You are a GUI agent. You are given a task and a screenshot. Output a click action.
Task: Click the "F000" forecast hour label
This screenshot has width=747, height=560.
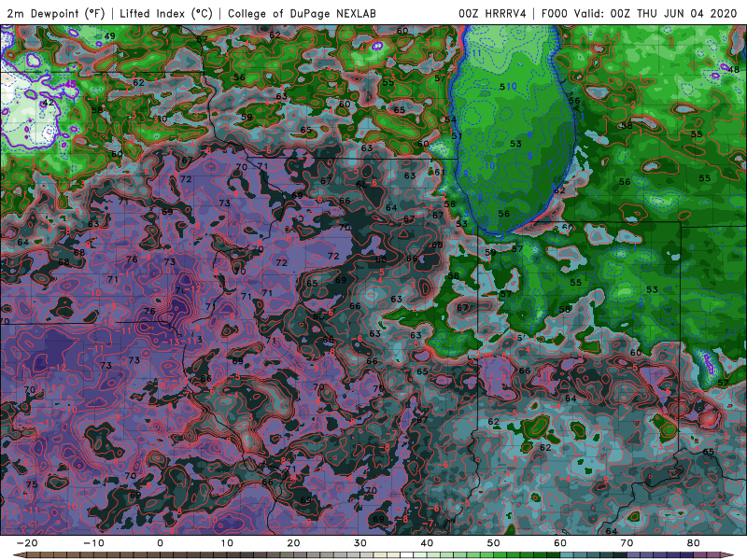pyautogui.click(x=554, y=13)
